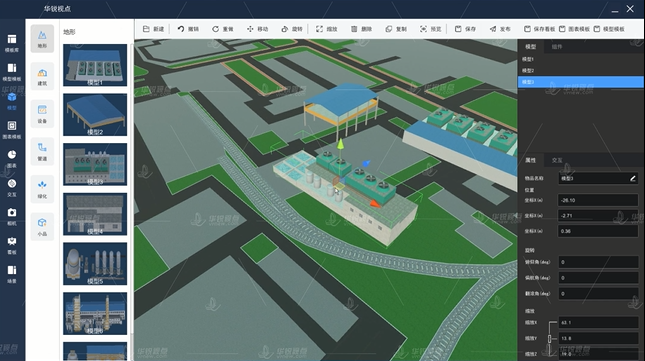Choose the 绿化 greenery category icon
This screenshot has width=645, height=361.
coord(42,189)
